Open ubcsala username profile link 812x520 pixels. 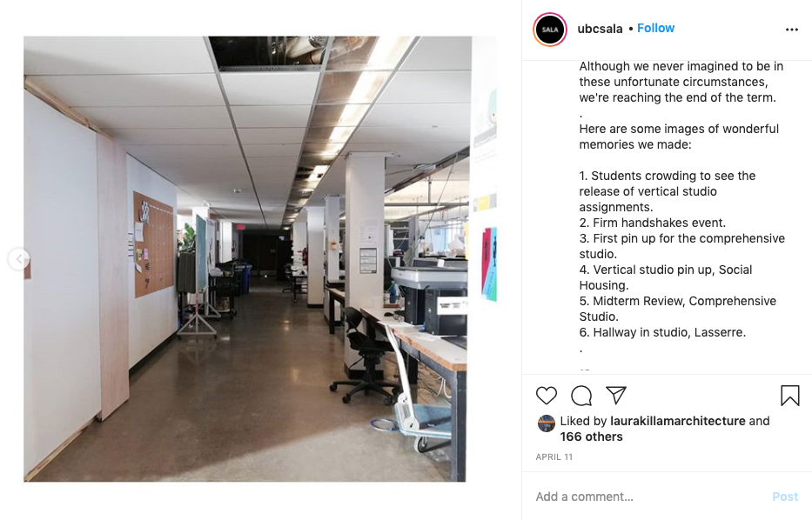[600, 29]
